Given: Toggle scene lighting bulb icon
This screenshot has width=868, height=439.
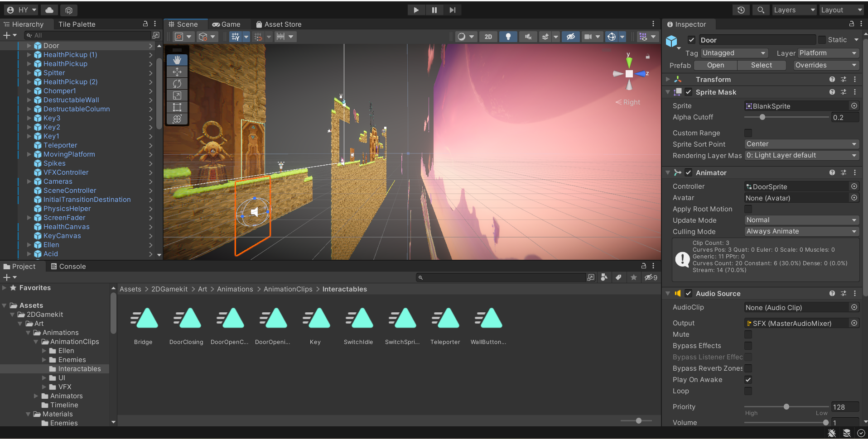Looking at the screenshot, I should point(508,37).
